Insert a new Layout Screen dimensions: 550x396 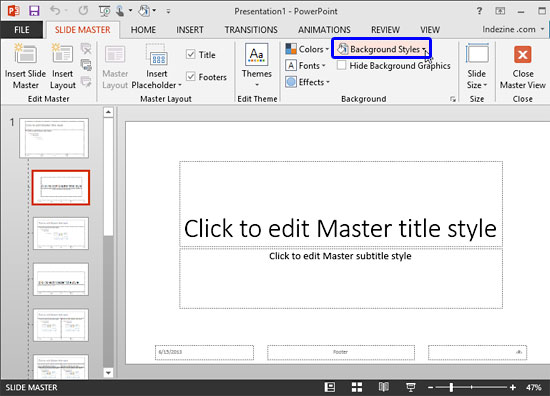click(x=62, y=66)
